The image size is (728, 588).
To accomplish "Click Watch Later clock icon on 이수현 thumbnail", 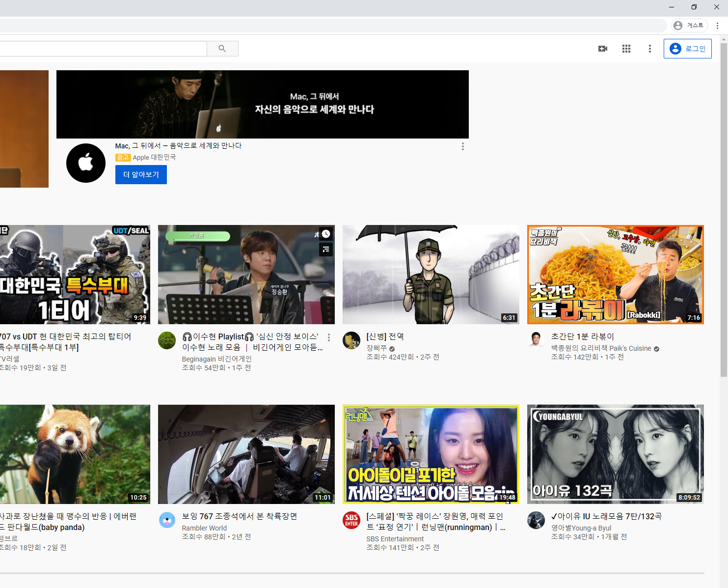I will coord(326,234).
